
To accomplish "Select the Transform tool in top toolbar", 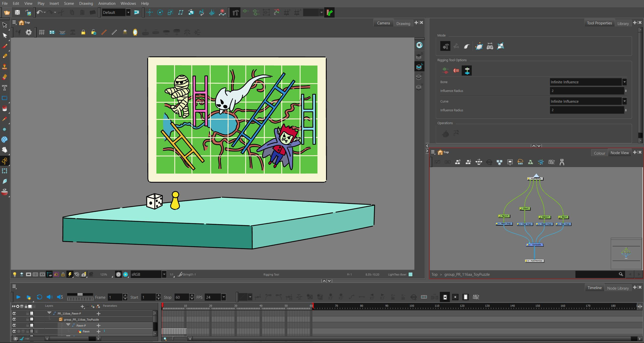I will tap(150, 12).
